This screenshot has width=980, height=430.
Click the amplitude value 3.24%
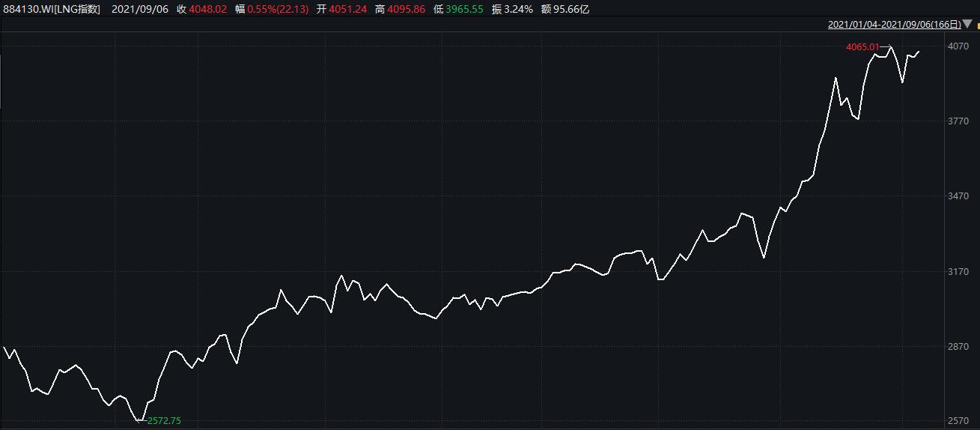click(x=520, y=9)
